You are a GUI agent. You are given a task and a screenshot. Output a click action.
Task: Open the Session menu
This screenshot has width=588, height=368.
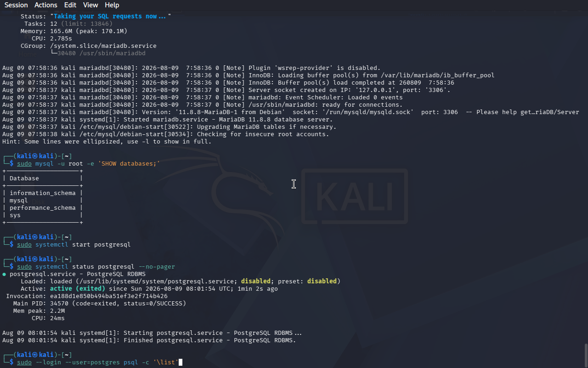[x=16, y=5]
